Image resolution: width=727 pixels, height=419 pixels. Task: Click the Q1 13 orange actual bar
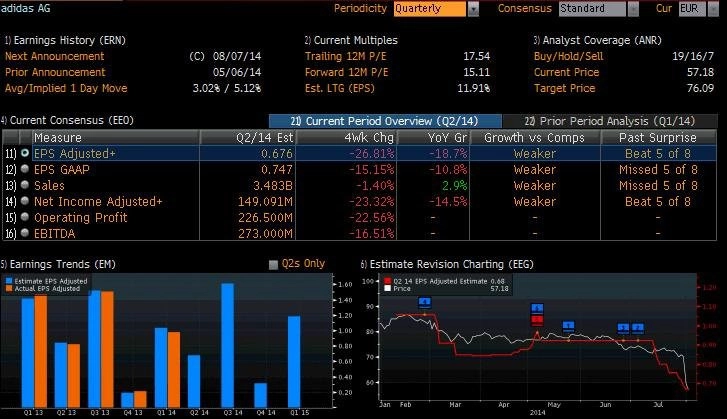[41, 351]
